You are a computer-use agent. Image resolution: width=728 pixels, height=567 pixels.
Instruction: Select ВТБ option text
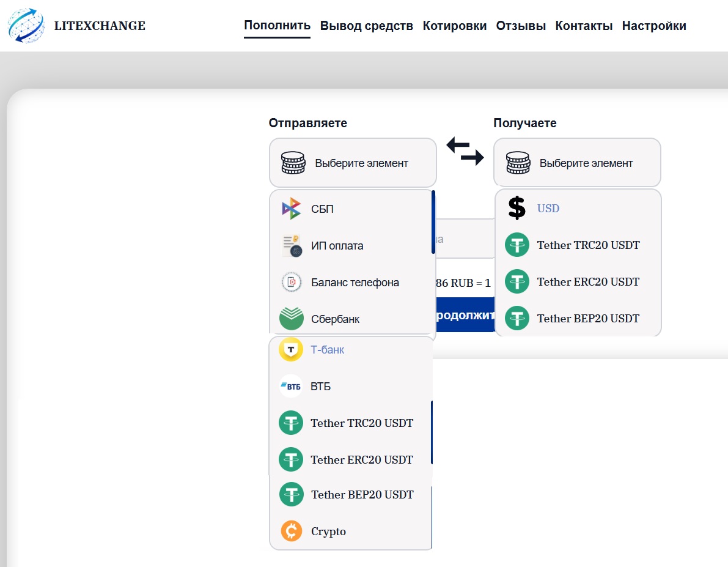pos(321,387)
